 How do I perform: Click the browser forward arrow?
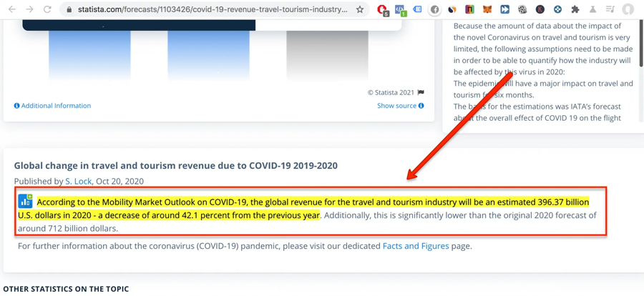tap(29, 9)
